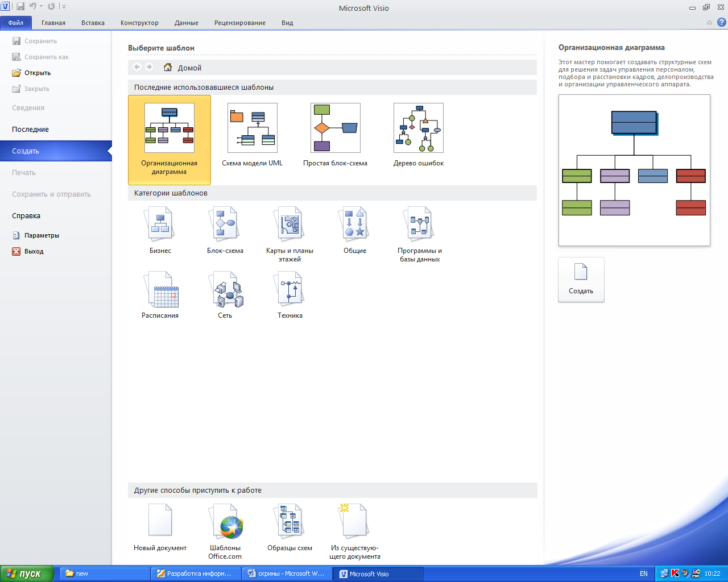Screen dimensions: 728x582
Task: Open the new folder taskbar button
Action: [105, 573]
